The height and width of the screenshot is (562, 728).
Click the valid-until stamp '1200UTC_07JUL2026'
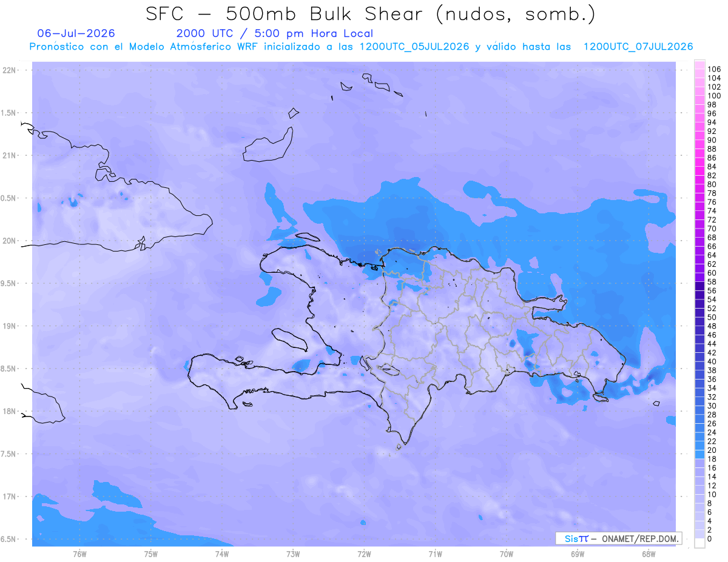[x=638, y=47]
